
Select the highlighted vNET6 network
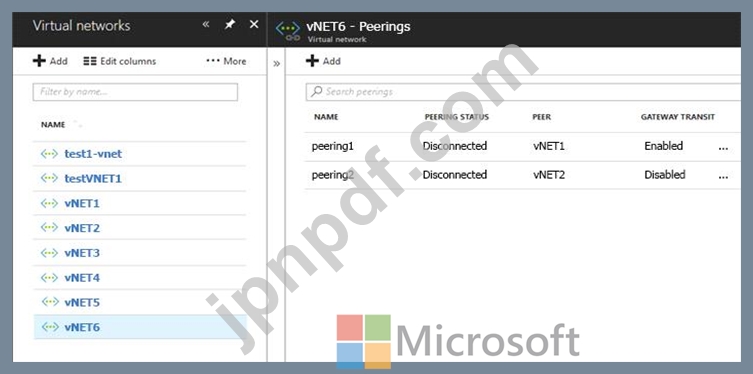pos(139,327)
